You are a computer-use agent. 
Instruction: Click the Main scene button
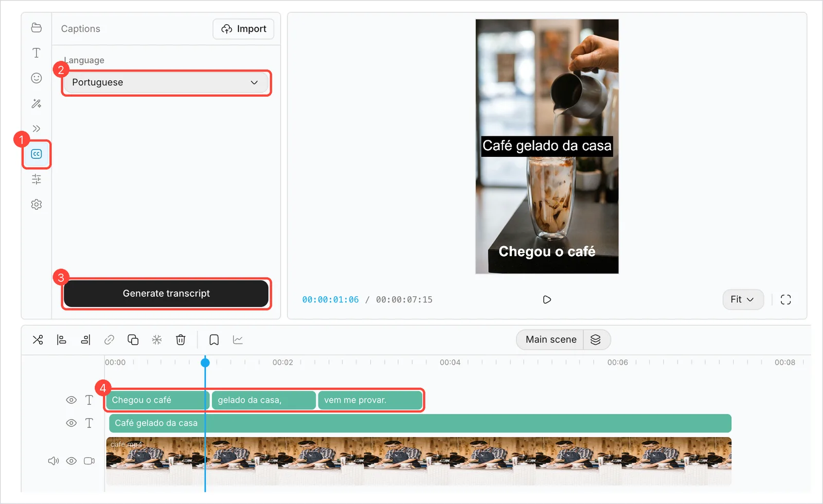pyautogui.click(x=550, y=339)
